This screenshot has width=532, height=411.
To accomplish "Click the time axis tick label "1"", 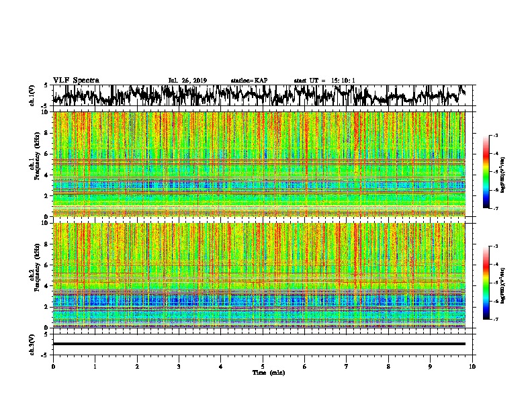I will point(95,366).
